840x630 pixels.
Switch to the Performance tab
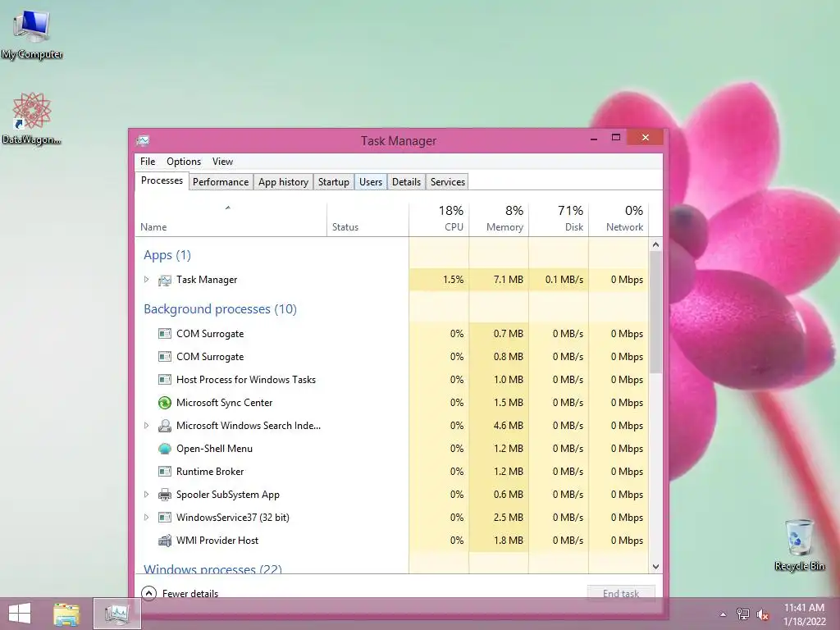221,182
